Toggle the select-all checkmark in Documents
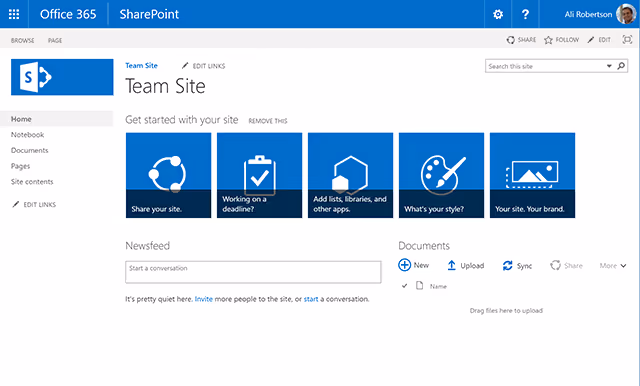The image size is (640, 386). tap(404, 286)
